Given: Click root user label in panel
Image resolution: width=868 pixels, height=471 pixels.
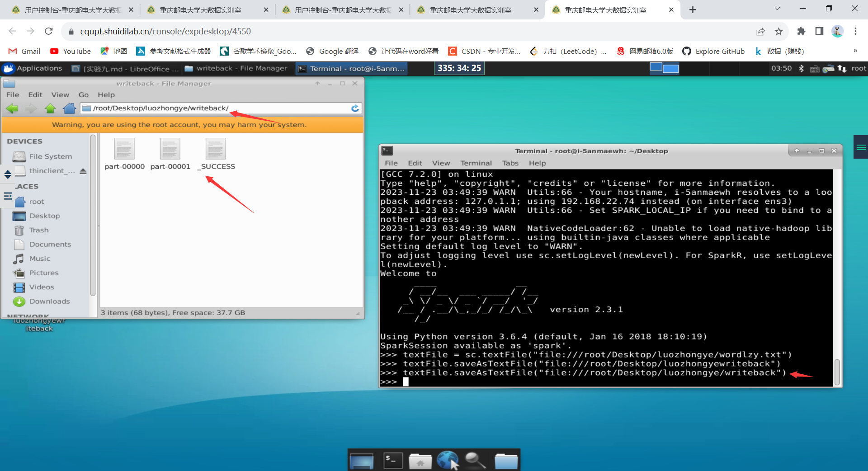Looking at the screenshot, I should point(859,68).
